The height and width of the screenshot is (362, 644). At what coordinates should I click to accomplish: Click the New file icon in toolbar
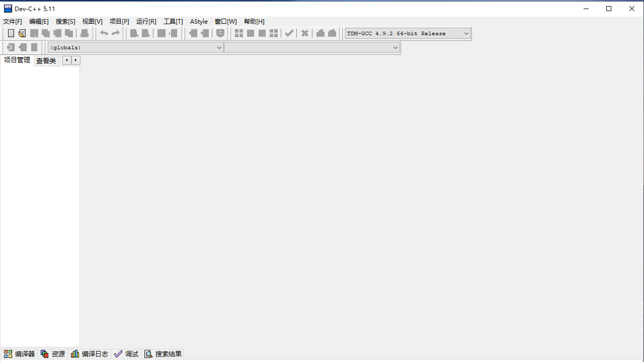click(x=11, y=33)
